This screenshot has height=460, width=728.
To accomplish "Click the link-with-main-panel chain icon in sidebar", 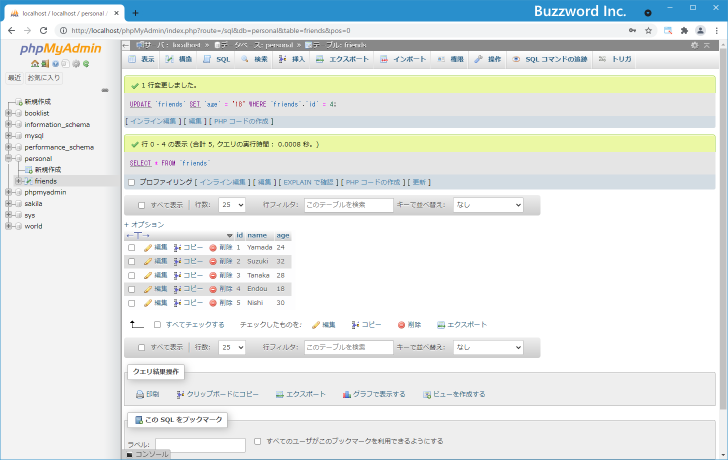I will pos(105,90).
